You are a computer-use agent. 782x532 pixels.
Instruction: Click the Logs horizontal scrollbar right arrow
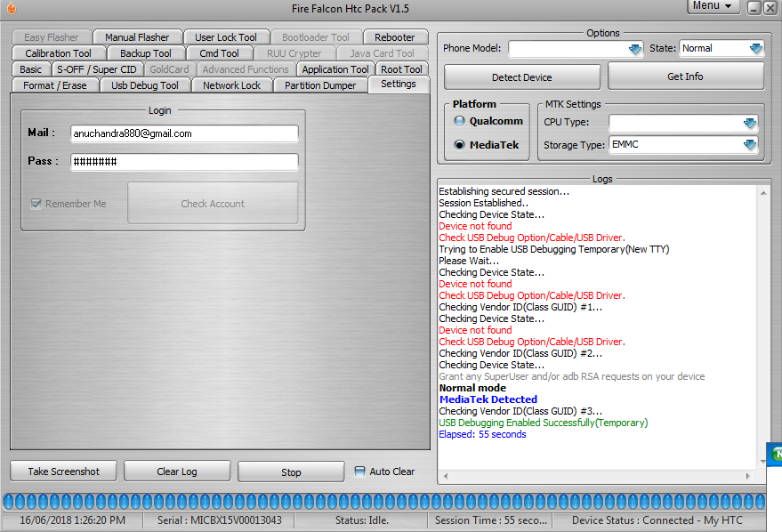[748, 476]
